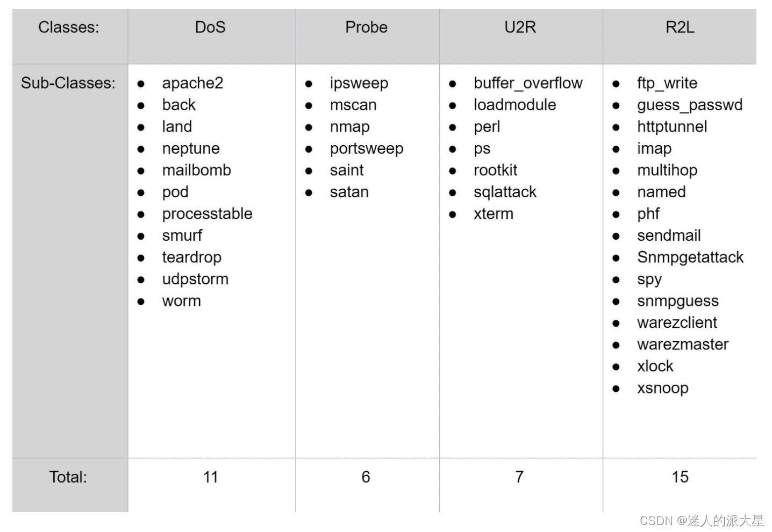Click the Probe column header
Screen dimensions: 772x532
coord(366,27)
